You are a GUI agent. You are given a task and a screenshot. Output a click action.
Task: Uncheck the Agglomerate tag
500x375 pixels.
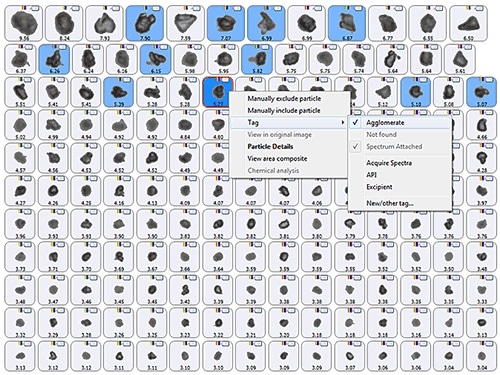point(400,123)
